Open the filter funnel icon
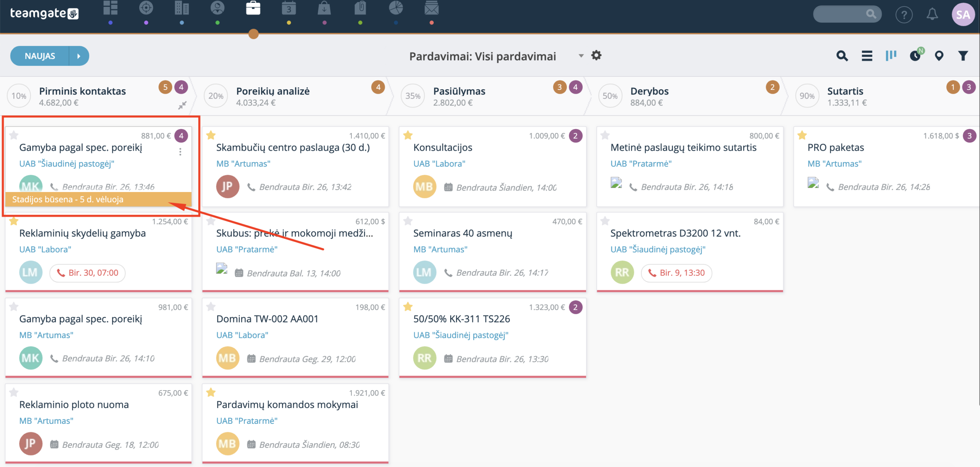The image size is (980, 467). pos(963,56)
